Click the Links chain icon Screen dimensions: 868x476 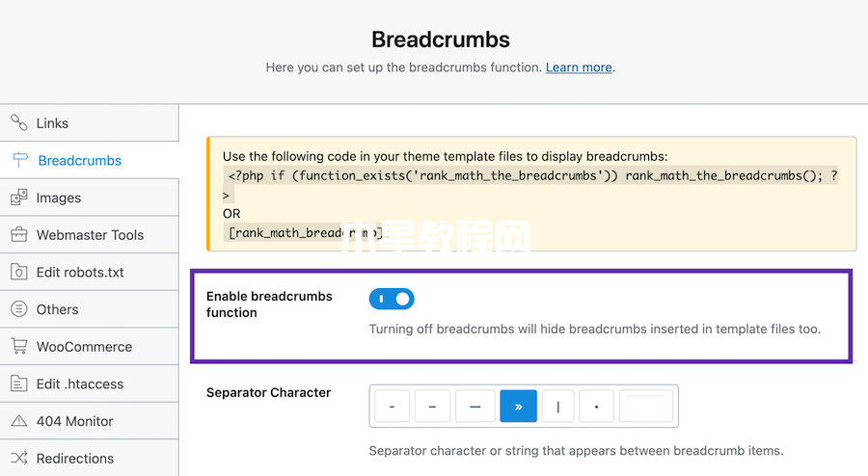[19, 122]
